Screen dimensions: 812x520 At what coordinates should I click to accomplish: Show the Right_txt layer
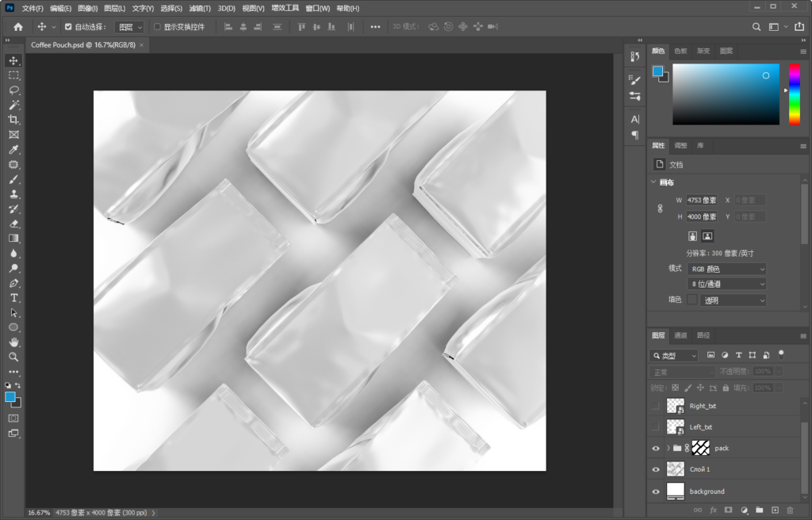pos(656,406)
